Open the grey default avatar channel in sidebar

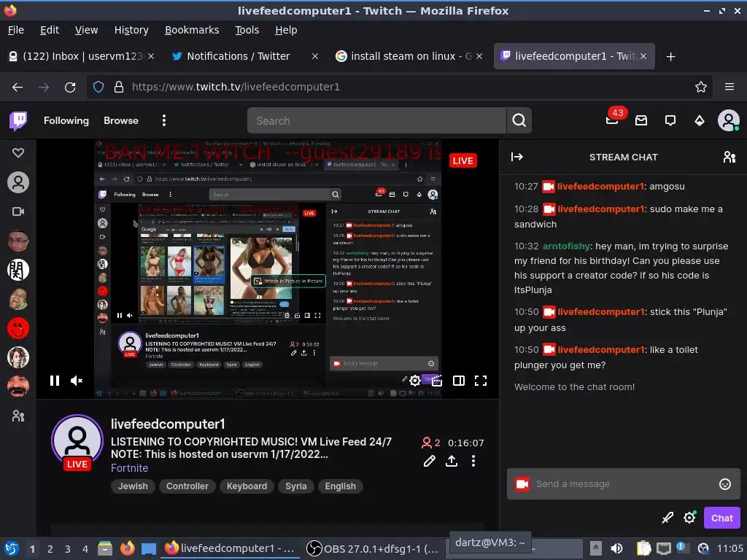pyautogui.click(x=18, y=182)
